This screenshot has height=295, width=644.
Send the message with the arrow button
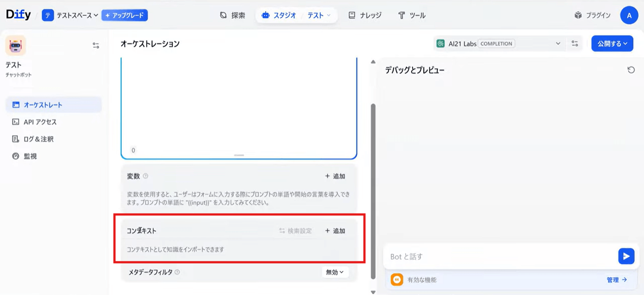point(626,257)
